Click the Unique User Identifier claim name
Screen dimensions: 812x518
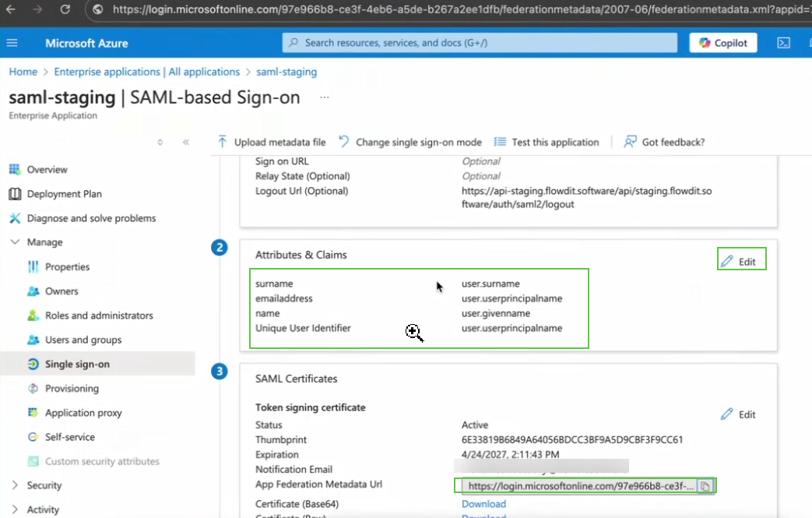coord(303,329)
